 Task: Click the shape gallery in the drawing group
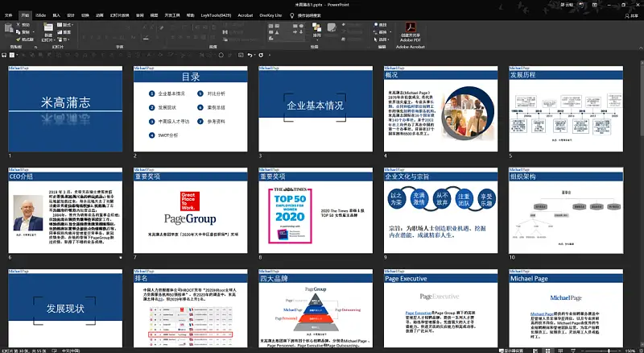pyautogui.click(x=286, y=31)
